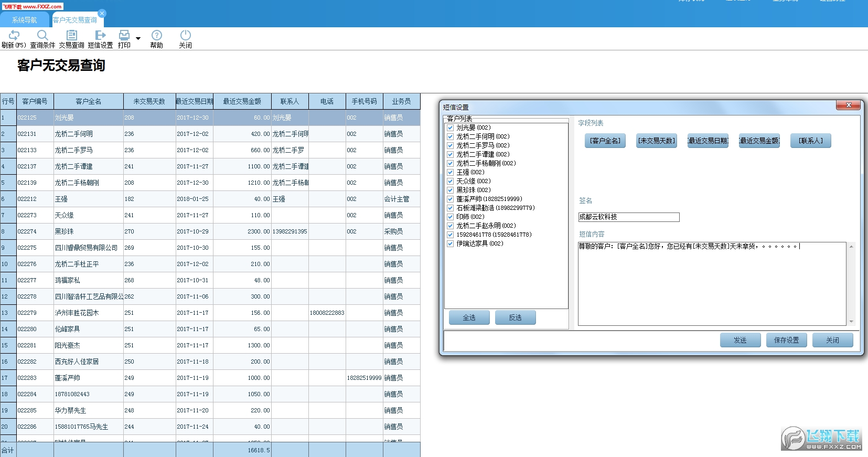
Task: Sort by 最近交易日期 column header
Action: (195, 101)
